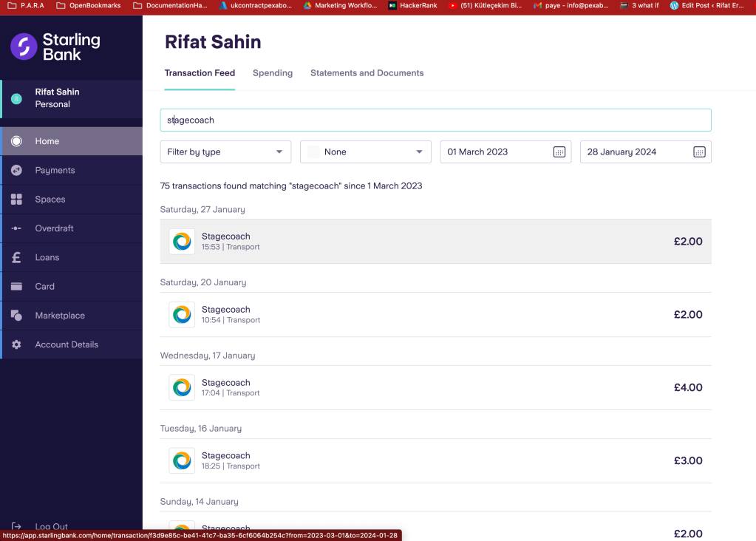
Task: Click the Log Out link
Action: (51, 526)
